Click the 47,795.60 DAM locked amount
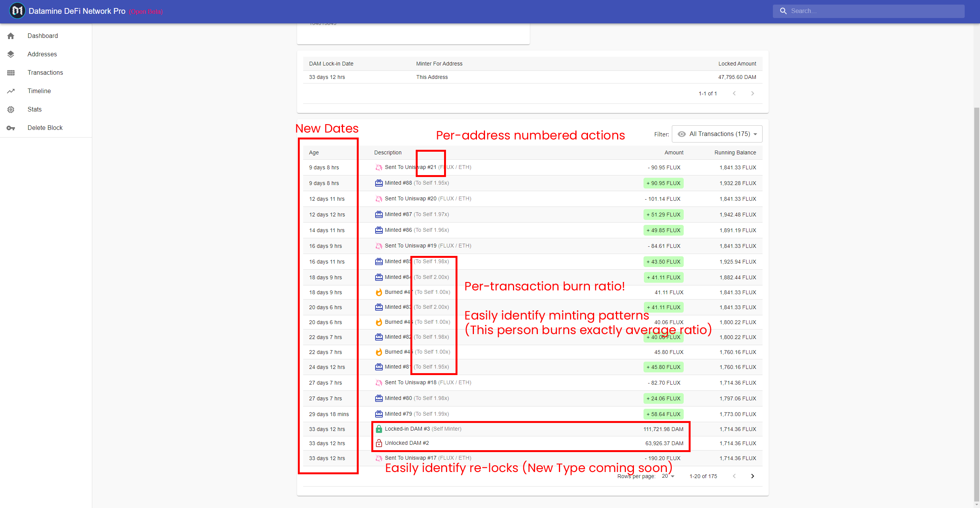 click(x=737, y=77)
